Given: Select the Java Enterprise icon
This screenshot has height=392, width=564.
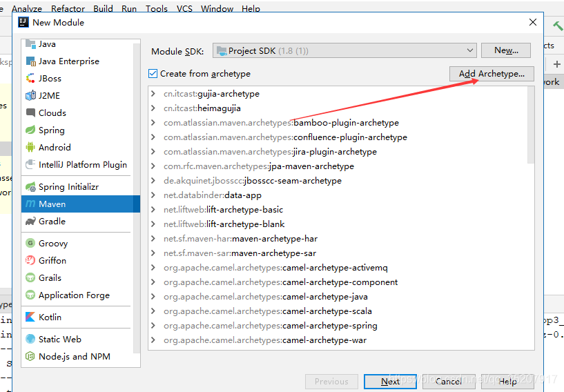Looking at the screenshot, I should click(x=30, y=61).
